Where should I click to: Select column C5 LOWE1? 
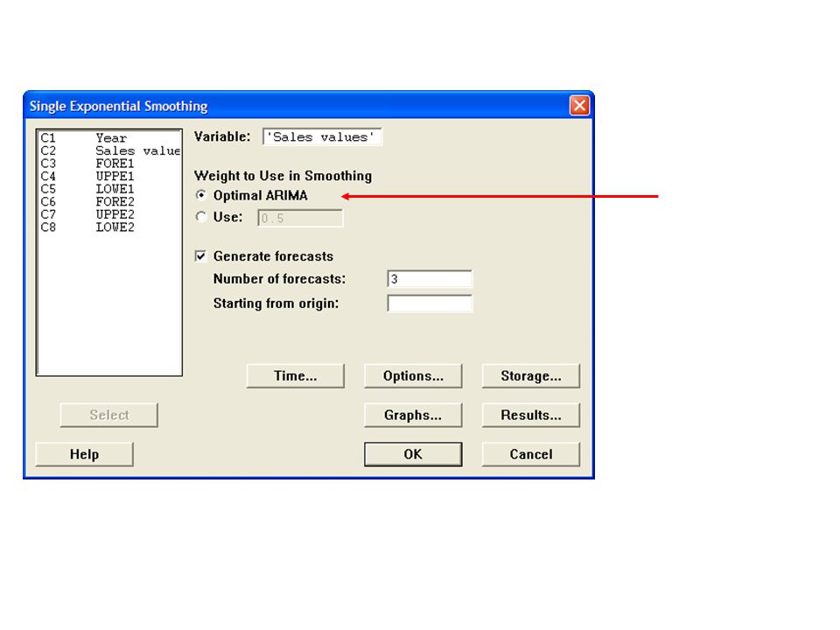pyautogui.click(x=110, y=190)
